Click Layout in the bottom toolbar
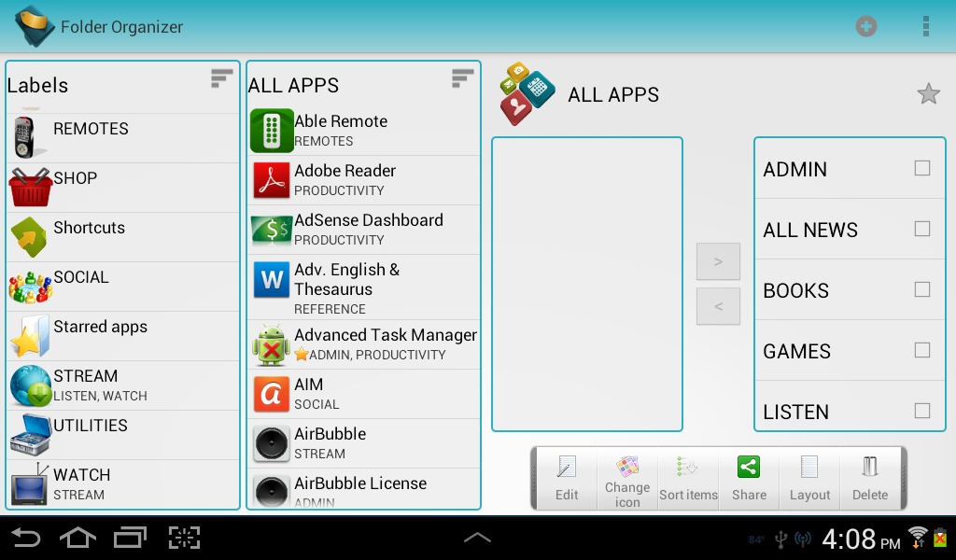This screenshot has height=560, width=956. 809,479
